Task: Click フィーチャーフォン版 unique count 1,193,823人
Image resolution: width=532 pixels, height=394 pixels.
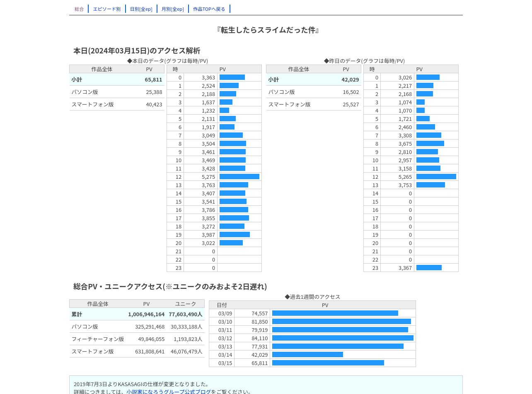Action: 188,339
